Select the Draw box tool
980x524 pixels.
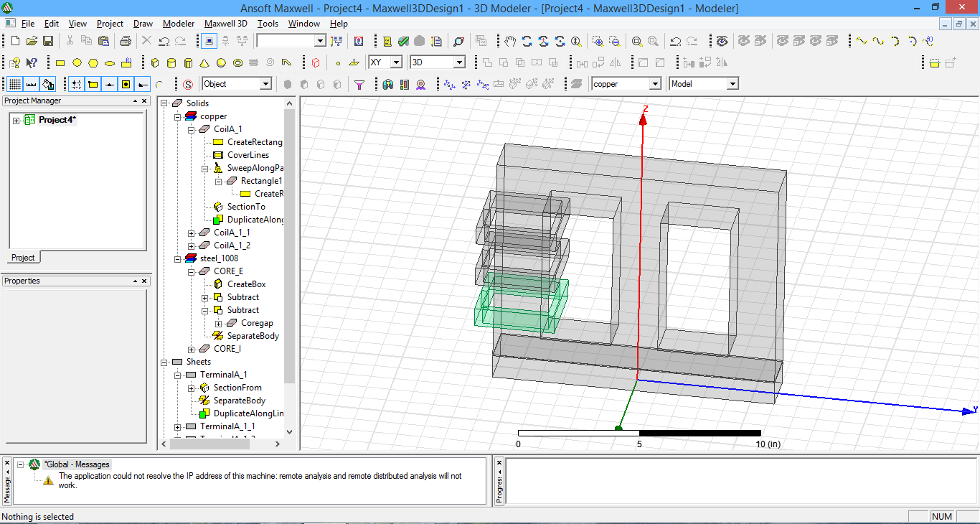[x=155, y=62]
